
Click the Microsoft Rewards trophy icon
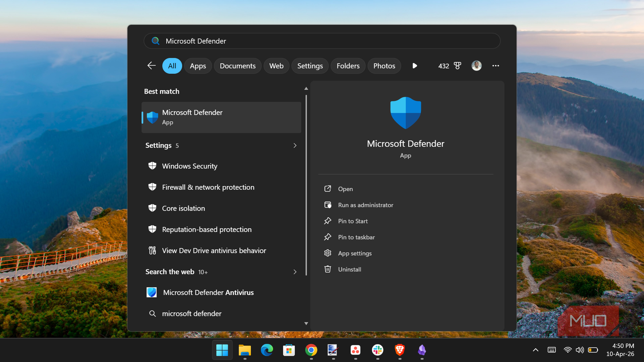(457, 66)
